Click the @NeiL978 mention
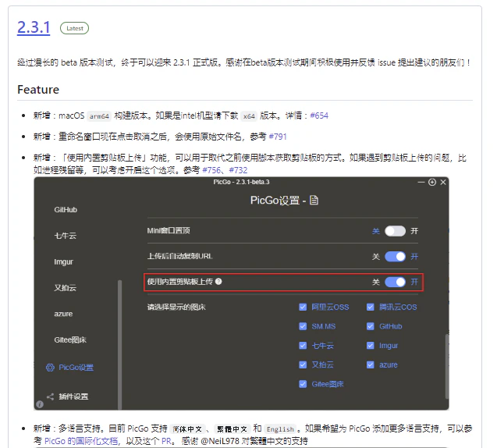Screen dimensions: 497x448 coord(220,441)
